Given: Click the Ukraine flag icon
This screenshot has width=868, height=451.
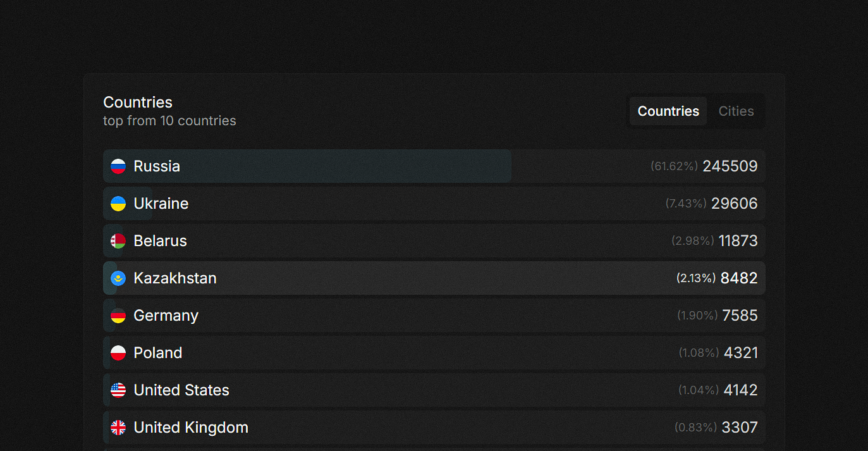Looking at the screenshot, I should [x=118, y=204].
